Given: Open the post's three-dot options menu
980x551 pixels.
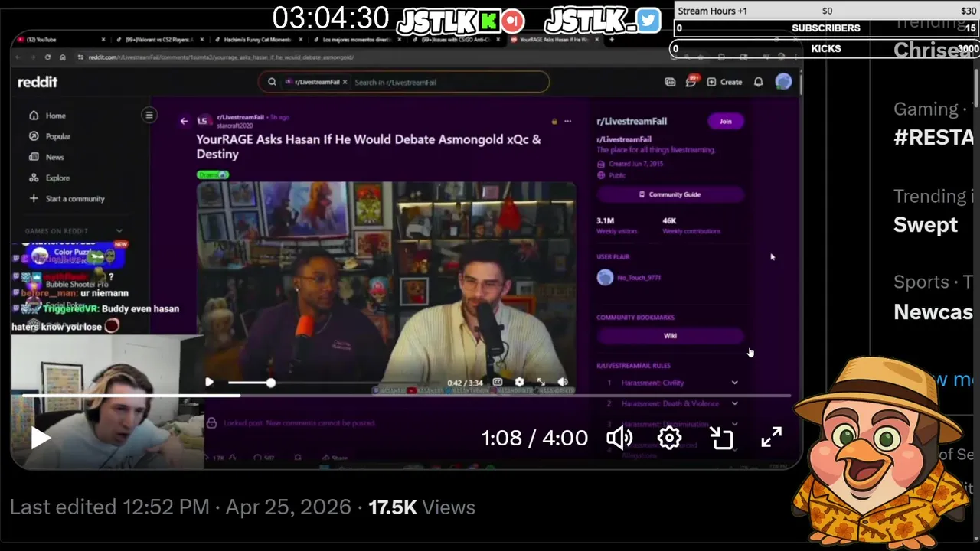Looking at the screenshot, I should click(x=567, y=121).
